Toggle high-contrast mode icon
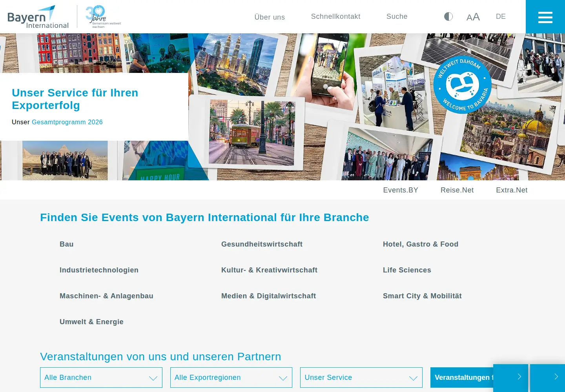 [448, 16]
